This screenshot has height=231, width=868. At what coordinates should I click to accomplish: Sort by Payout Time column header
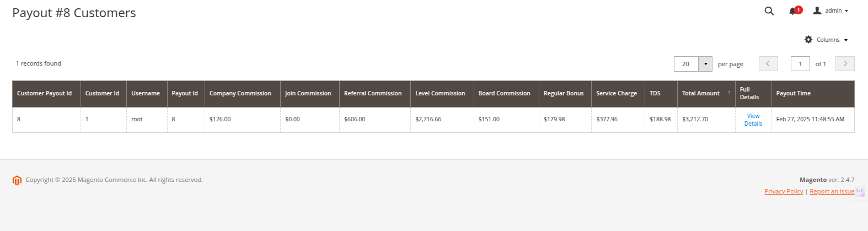pyautogui.click(x=793, y=94)
